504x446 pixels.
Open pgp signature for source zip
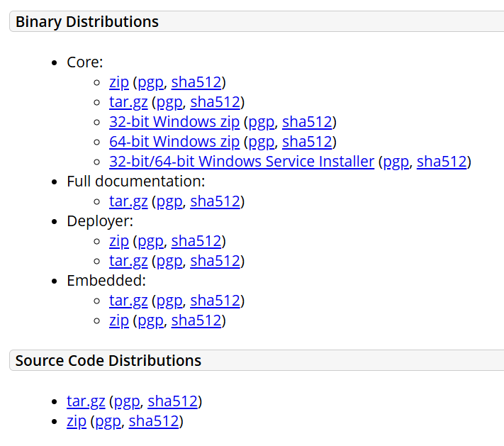pyautogui.click(x=108, y=421)
